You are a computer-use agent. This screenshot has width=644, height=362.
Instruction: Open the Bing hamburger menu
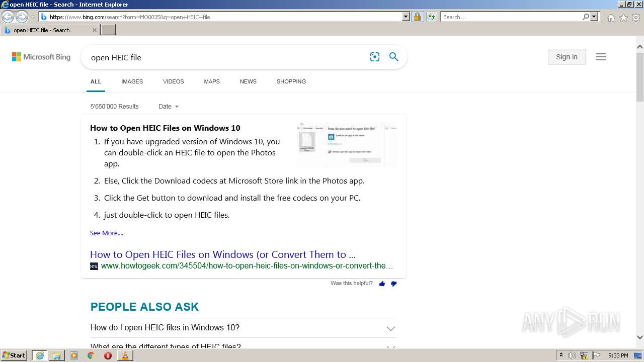coord(600,57)
